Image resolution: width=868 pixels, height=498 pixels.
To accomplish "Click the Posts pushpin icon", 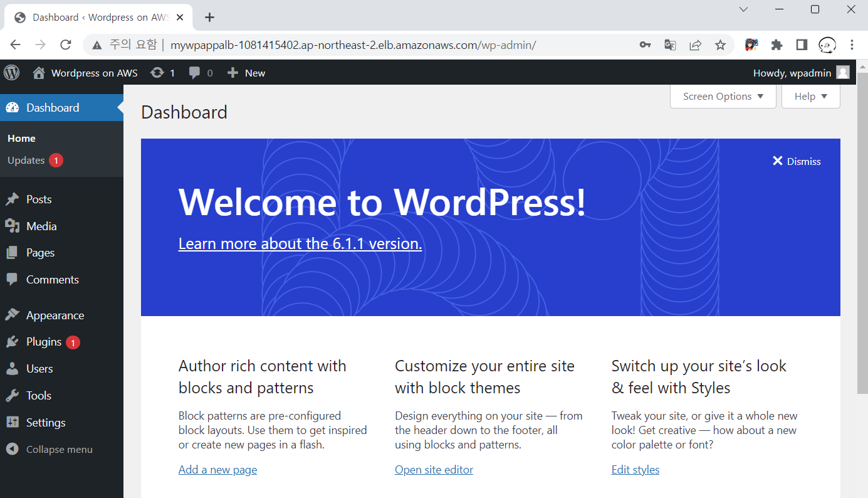I will point(13,199).
